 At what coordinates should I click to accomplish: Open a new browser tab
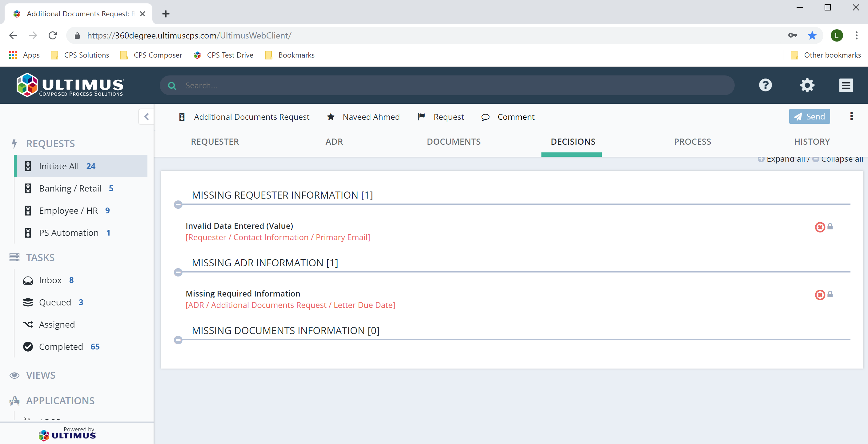[x=166, y=14]
